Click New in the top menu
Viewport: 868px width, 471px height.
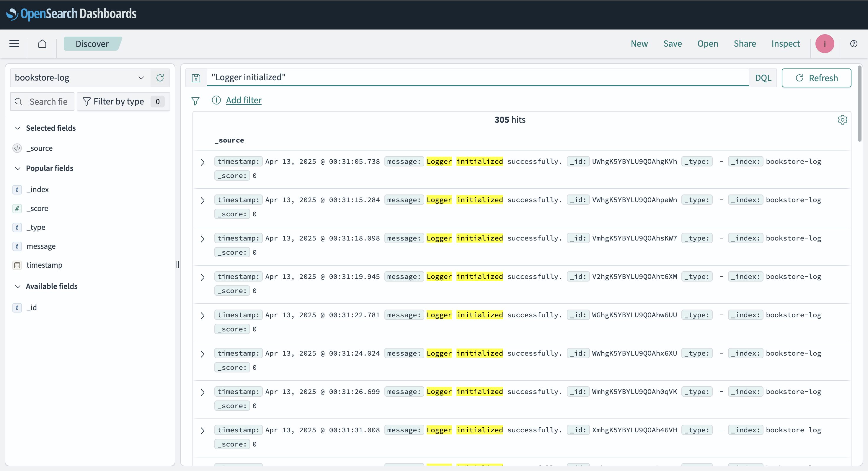(x=639, y=44)
